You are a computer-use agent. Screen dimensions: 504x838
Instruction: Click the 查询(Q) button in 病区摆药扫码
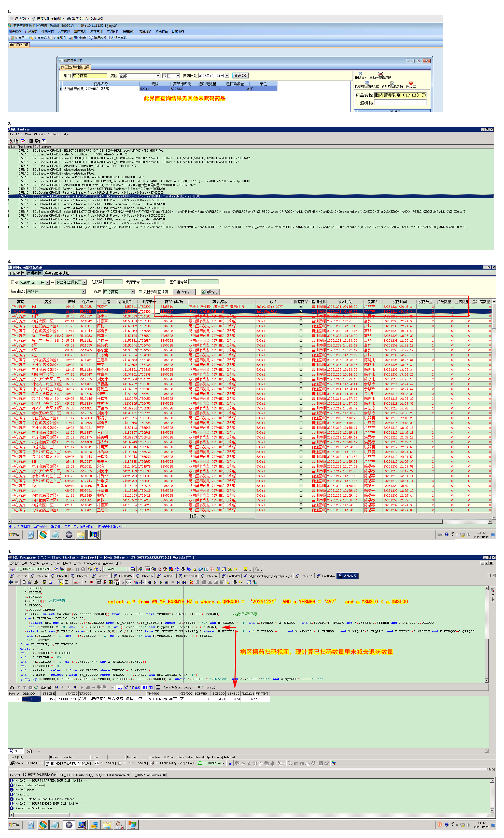241,75
